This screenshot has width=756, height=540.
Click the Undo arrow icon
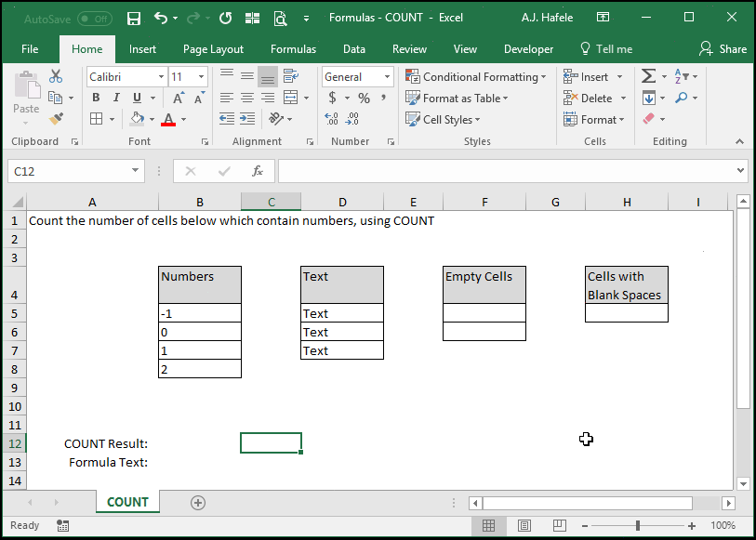click(161, 18)
